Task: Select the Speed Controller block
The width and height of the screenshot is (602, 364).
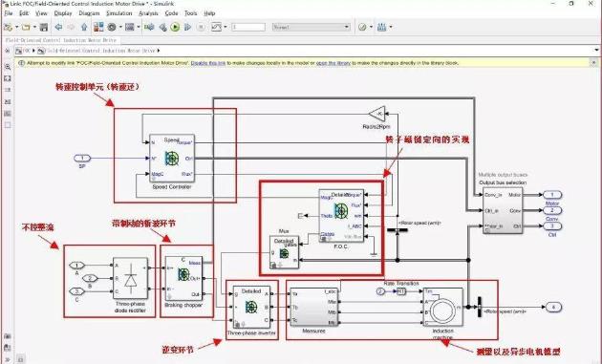Action: coord(172,159)
